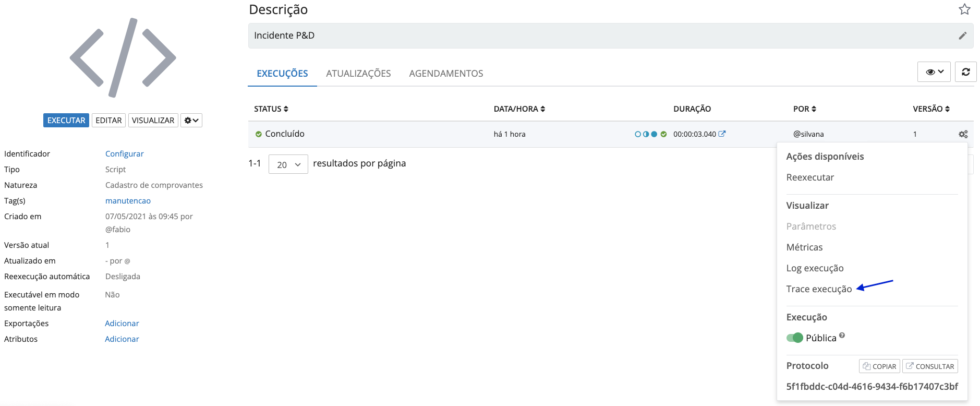Switch to the AGENDAMENTOS tab

(x=446, y=74)
